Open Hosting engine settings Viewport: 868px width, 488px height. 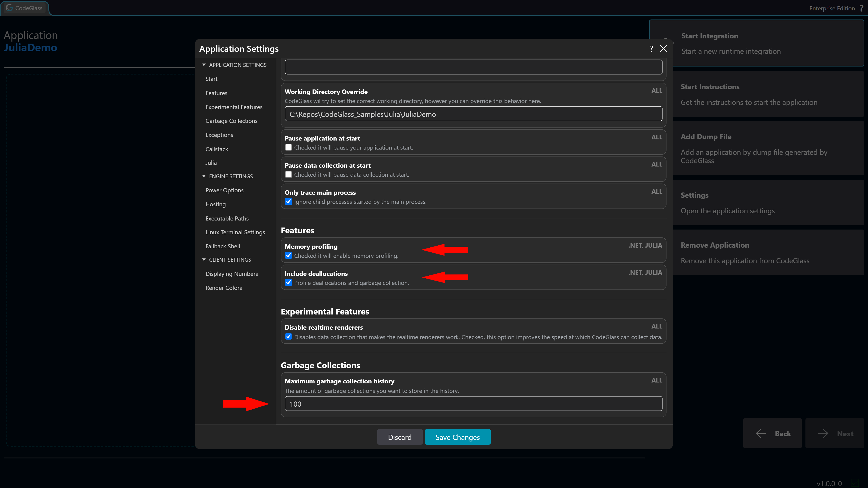click(216, 204)
